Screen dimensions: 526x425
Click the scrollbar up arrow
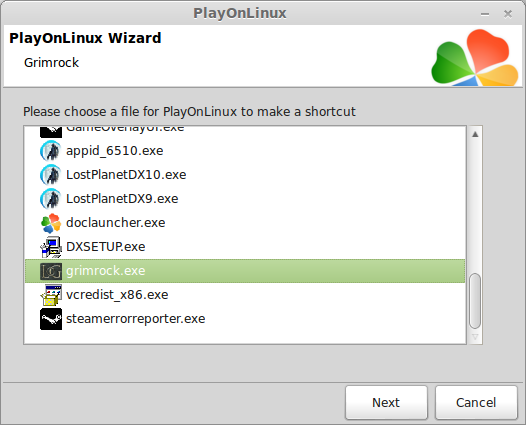tap(475, 135)
